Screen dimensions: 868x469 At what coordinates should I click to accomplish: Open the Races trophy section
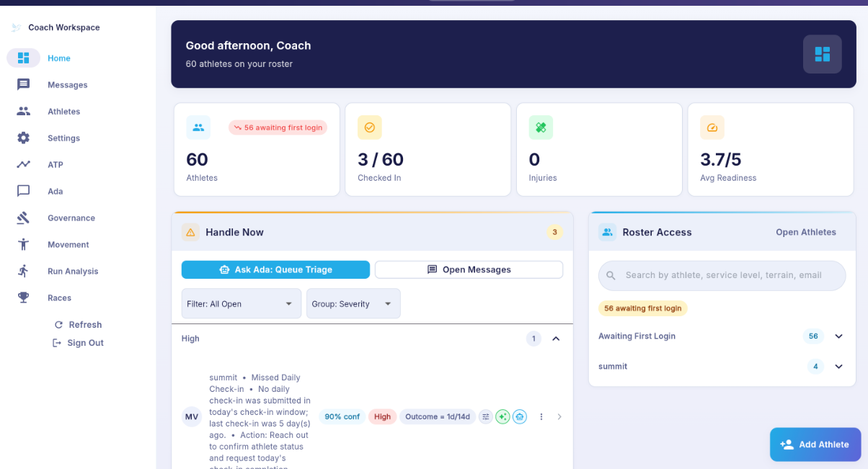(59, 298)
